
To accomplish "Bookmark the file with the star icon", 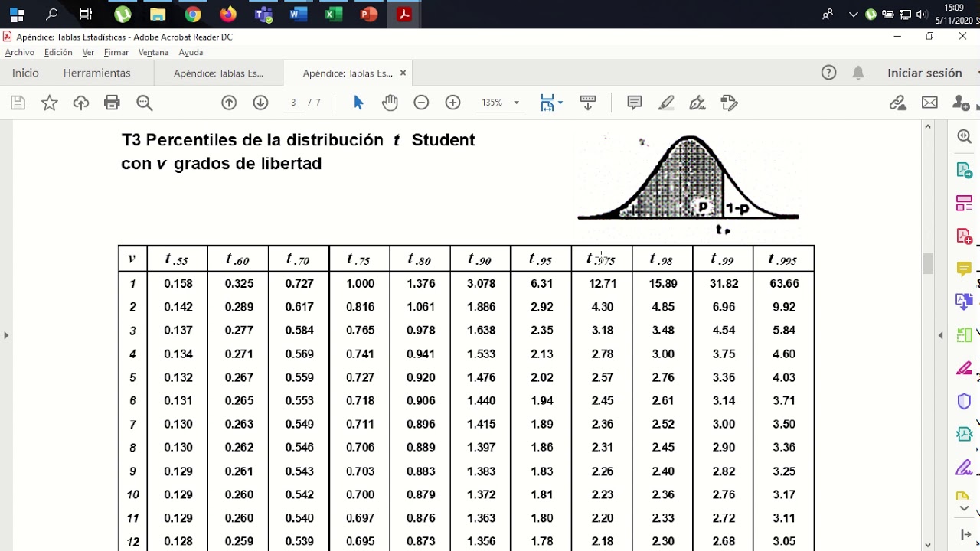I will pos(50,103).
